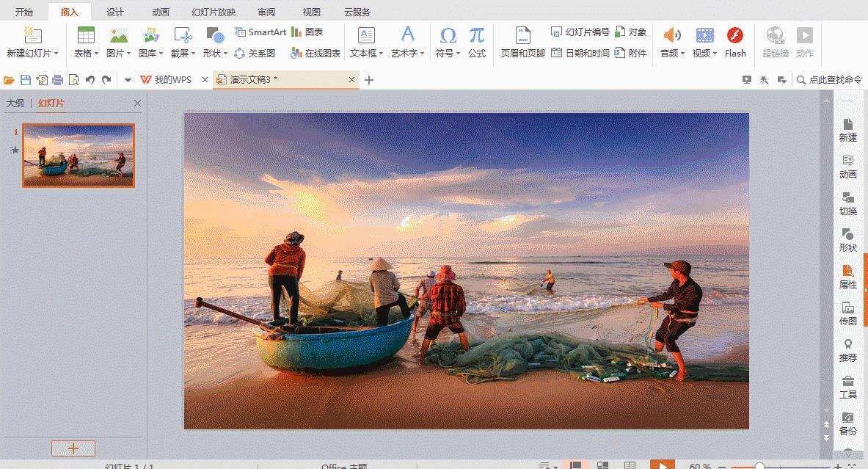Switch to the 设计 (Design) ribbon tab
Image resolution: width=868 pixels, height=469 pixels.
(x=114, y=11)
